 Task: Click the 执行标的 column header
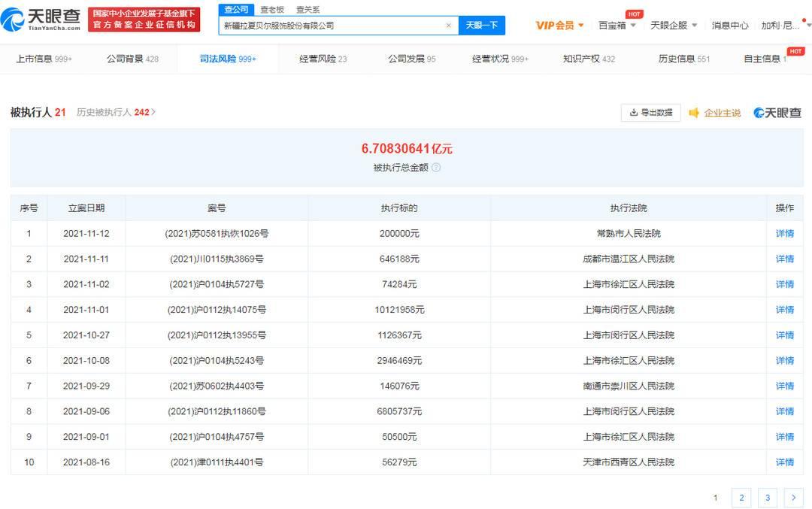pyautogui.click(x=399, y=208)
